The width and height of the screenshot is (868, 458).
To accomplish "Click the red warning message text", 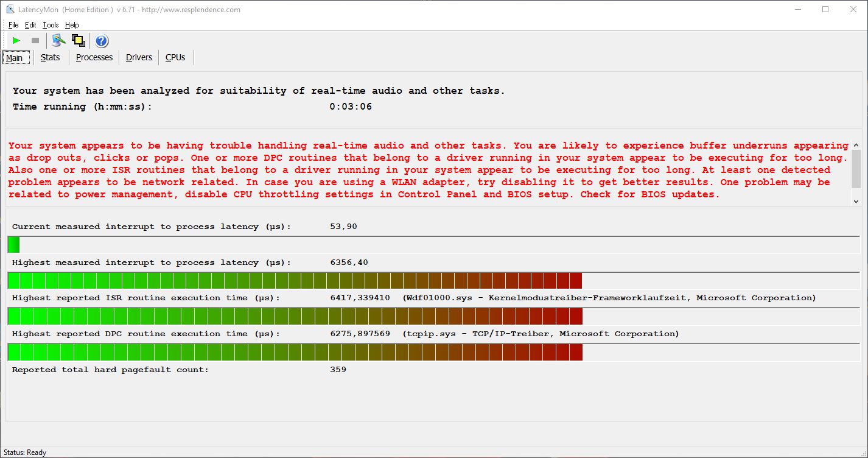I will click(x=428, y=170).
